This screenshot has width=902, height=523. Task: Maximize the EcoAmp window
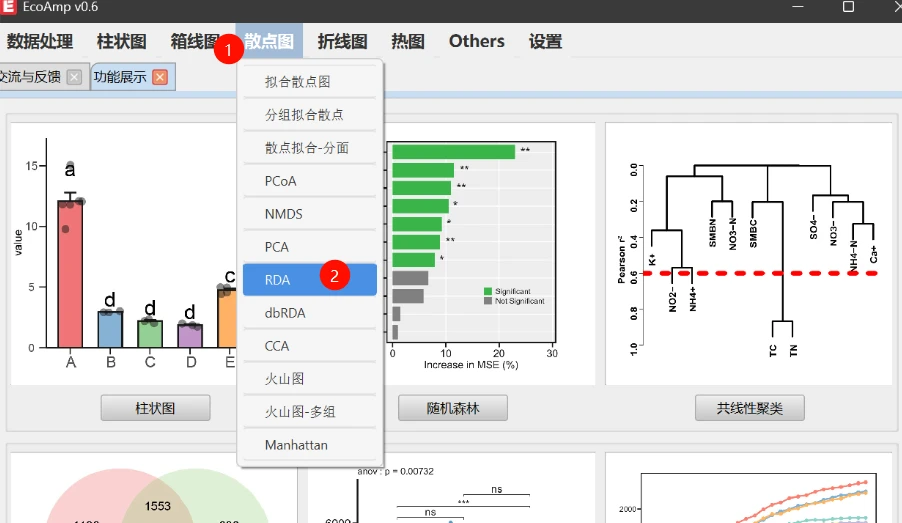848,6
